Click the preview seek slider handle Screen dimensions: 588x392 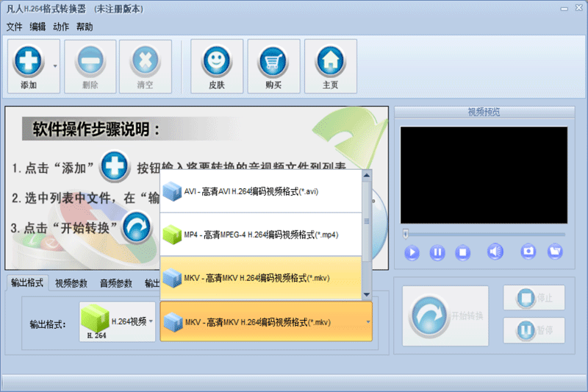click(x=406, y=234)
